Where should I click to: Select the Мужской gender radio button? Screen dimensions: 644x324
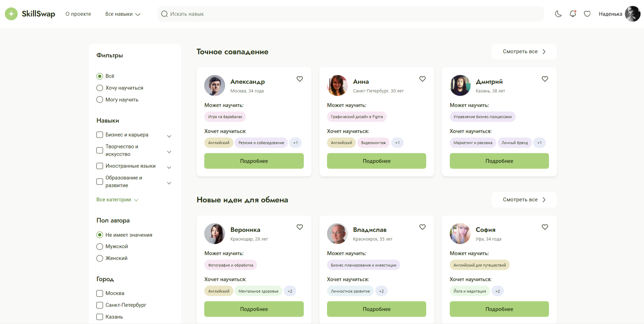100,246
